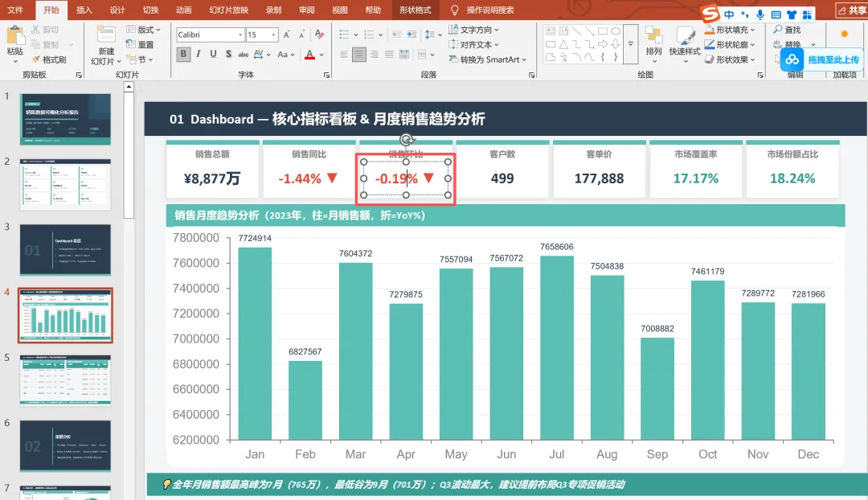Screen dimensions: 868x500
Task: Click the cloud upload (拖拽至此上传) icon
Action: (x=792, y=59)
